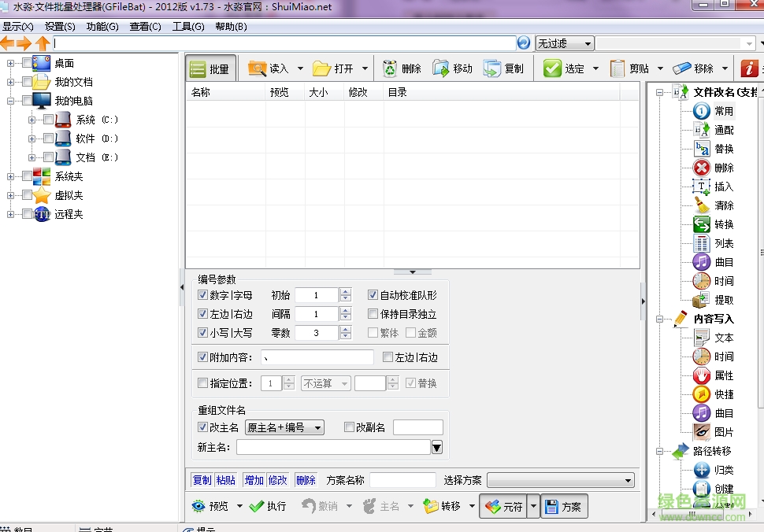Expand the 我的文档 tree node

(x=10, y=82)
